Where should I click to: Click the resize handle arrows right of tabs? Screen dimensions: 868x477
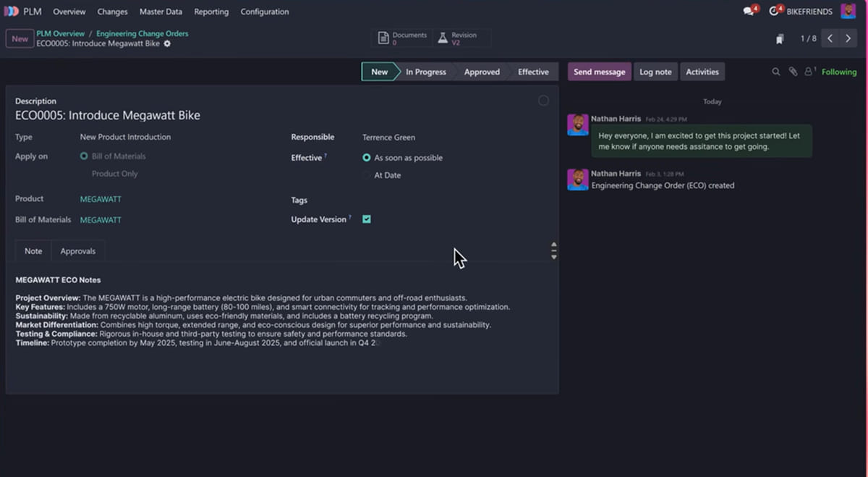(x=554, y=250)
